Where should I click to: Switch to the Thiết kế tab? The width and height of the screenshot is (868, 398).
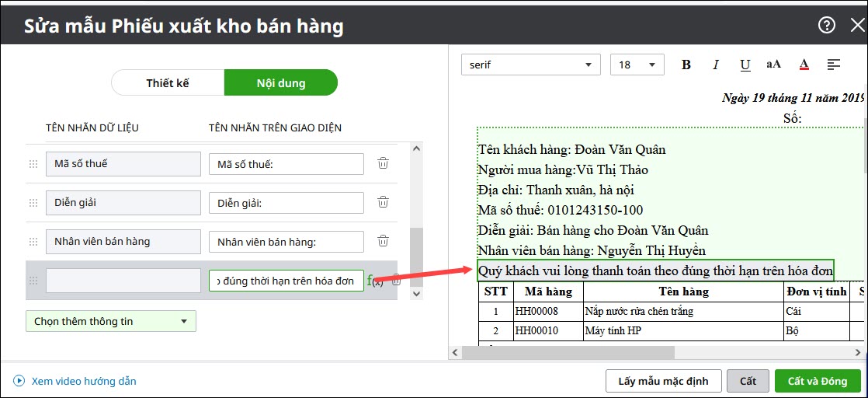(x=168, y=83)
